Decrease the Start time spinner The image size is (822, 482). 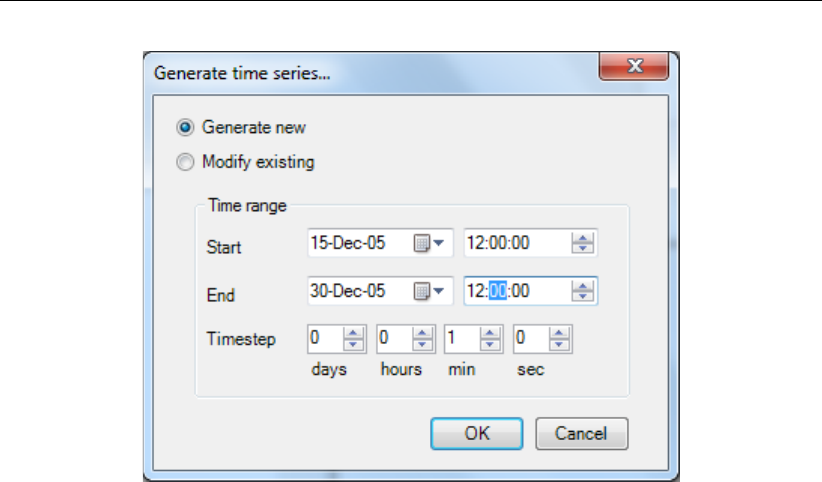click(585, 248)
